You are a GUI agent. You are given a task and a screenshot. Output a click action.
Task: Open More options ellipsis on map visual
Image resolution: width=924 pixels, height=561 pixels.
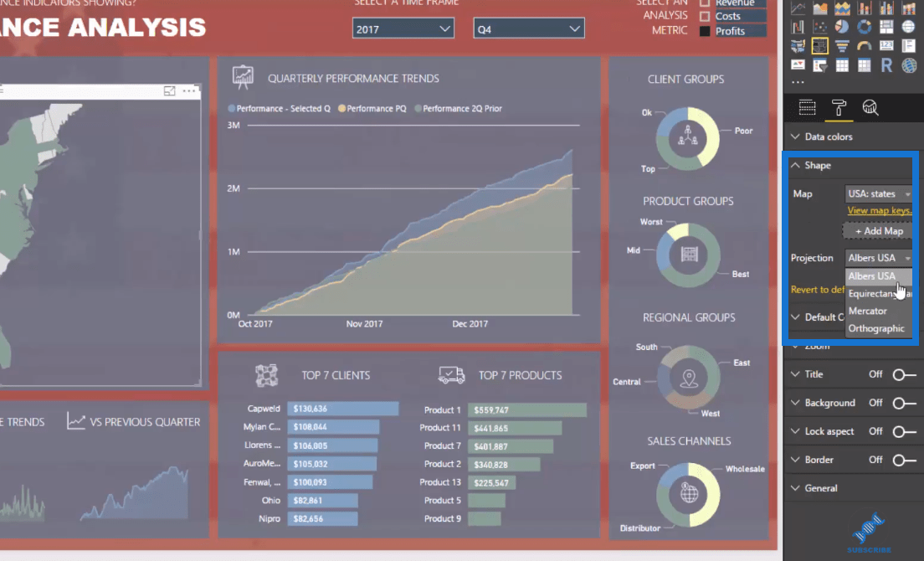coord(189,90)
